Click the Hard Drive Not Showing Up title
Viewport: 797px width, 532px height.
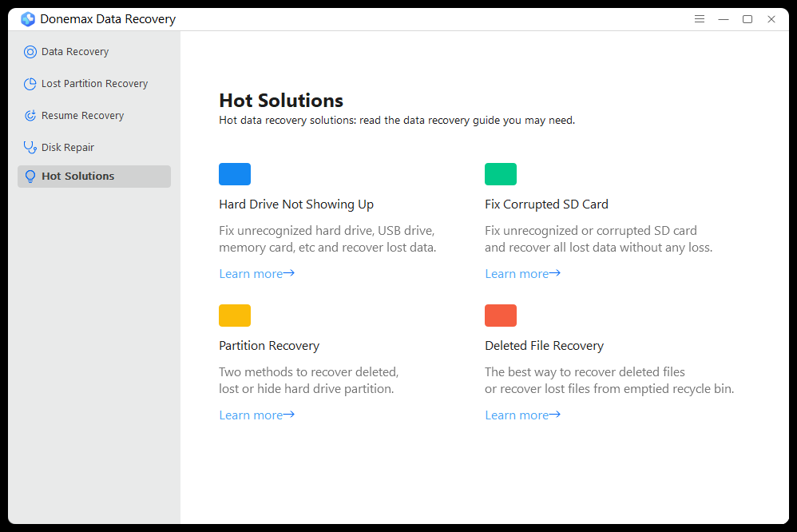[x=296, y=204]
